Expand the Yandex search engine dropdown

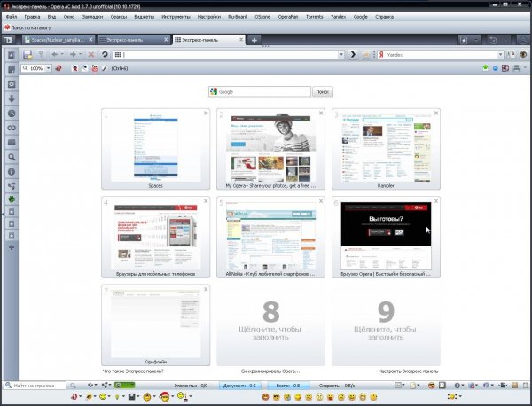[500, 54]
